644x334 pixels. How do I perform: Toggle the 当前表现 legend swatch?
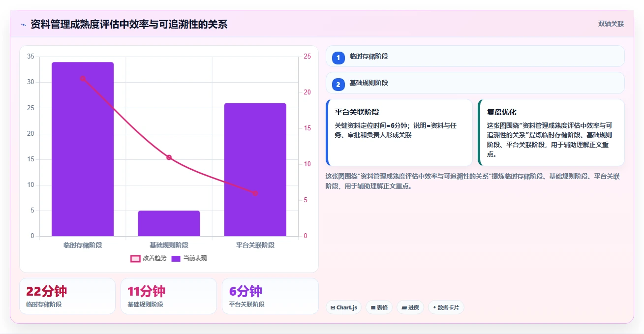[x=176, y=258]
